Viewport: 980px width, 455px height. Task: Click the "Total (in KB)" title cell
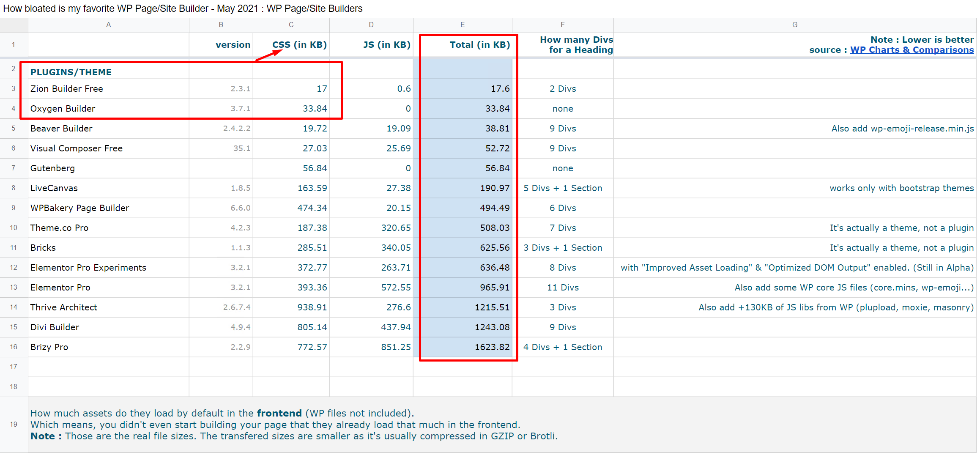click(x=463, y=45)
